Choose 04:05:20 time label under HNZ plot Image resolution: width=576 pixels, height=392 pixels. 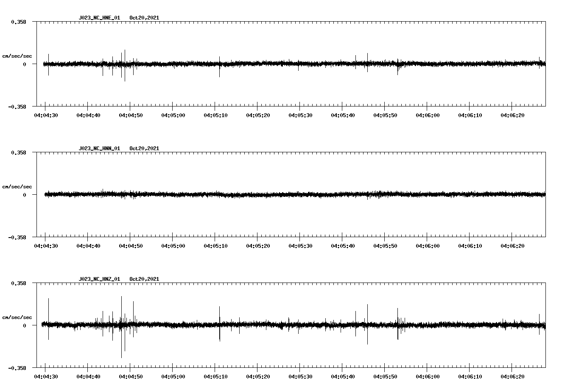(x=258, y=377)
